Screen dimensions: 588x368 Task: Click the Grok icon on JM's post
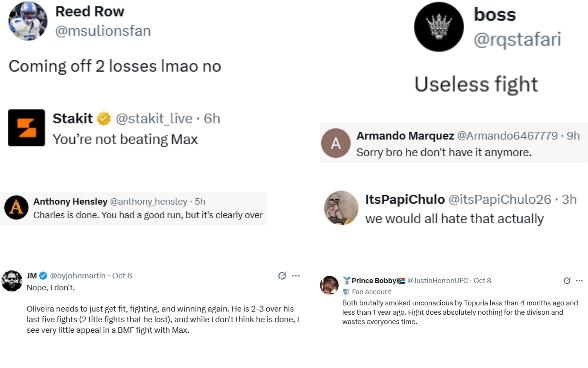pos(282,276)
